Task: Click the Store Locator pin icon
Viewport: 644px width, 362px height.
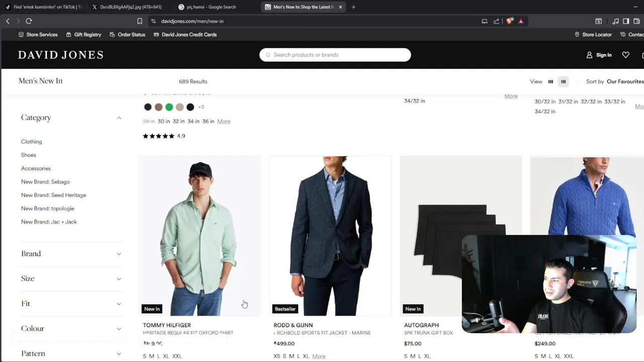Action: point(577,35)
